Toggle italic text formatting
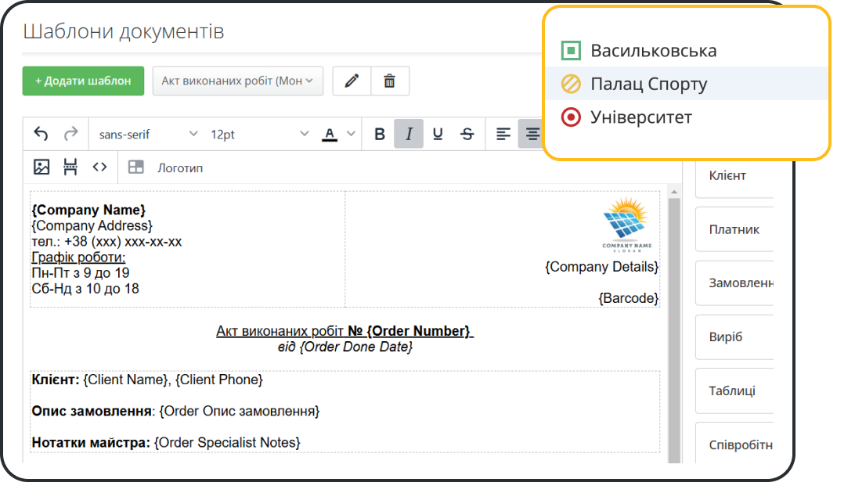 coord(408,134)
